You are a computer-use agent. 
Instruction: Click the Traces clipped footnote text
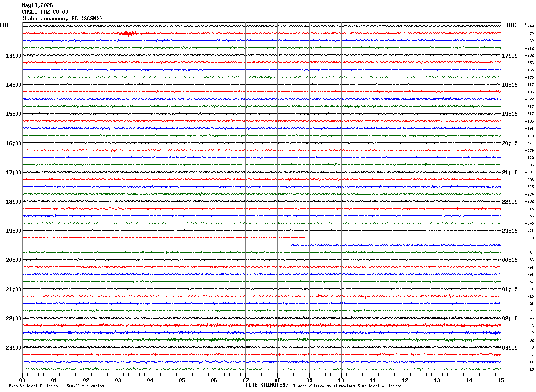[347, 386]
